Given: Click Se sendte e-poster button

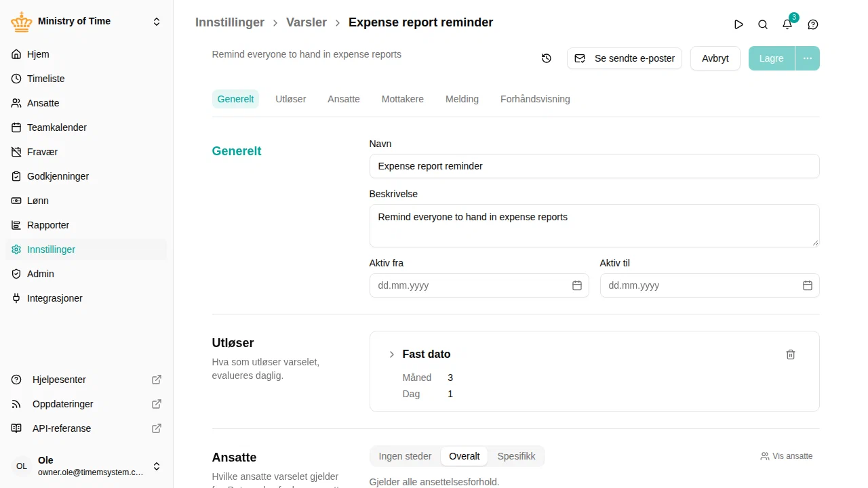Looking at the screenshot, I should point(625,58).
